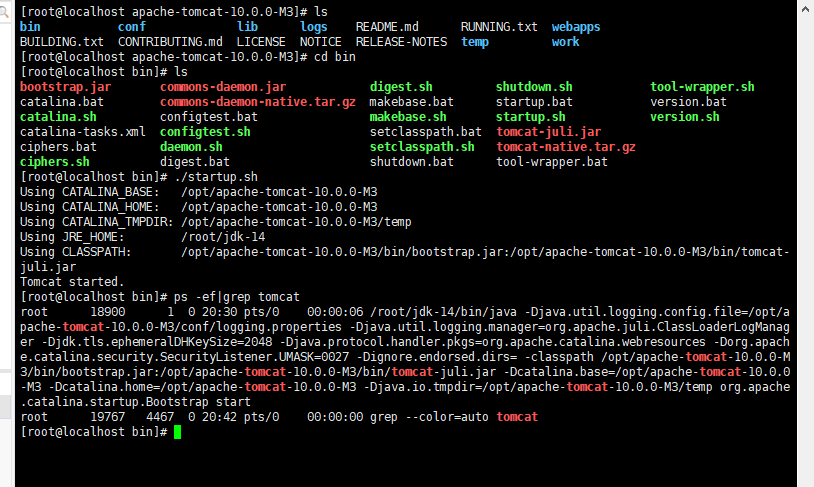Click the tomcat-native.tar.gz archive name

[566, 147]
